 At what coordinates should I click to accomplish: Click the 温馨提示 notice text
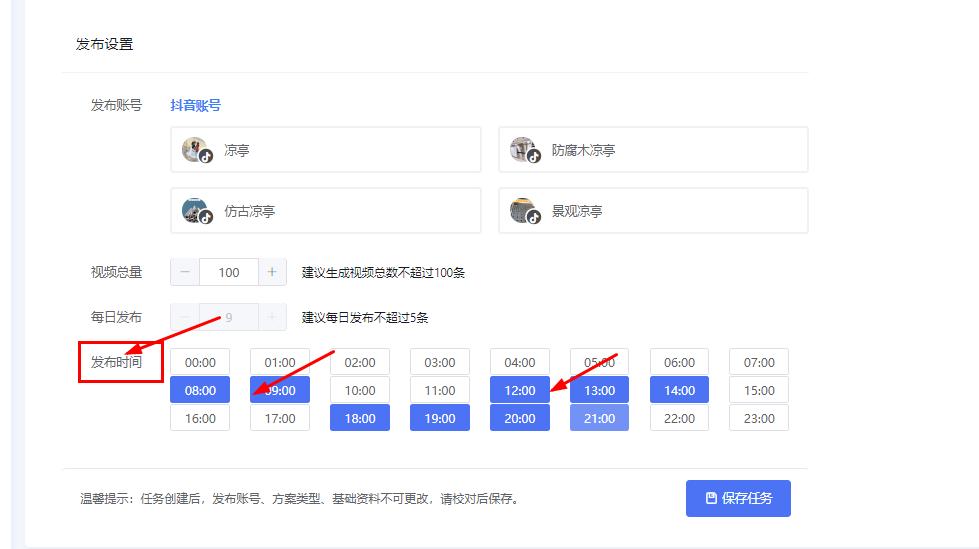click(300, 498)
